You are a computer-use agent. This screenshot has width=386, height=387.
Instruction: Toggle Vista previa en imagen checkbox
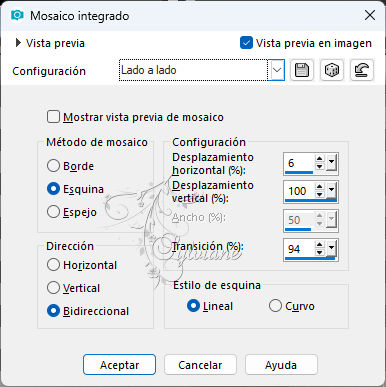click(246, 43)
